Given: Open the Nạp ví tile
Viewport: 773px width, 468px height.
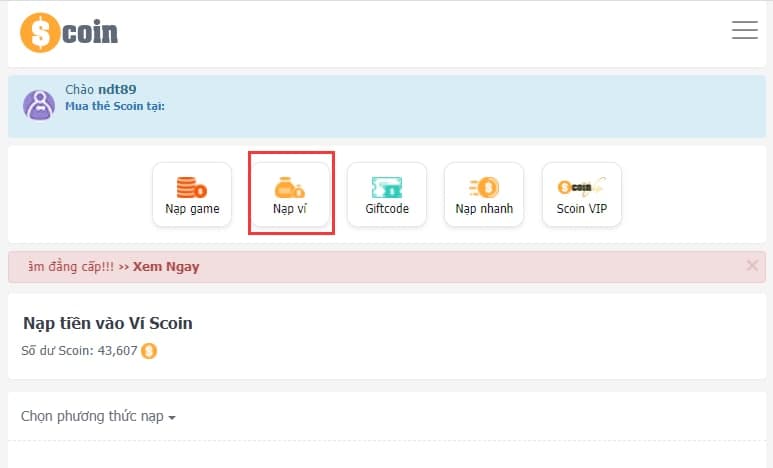Looking at the screenshot, I should (290, 195).
